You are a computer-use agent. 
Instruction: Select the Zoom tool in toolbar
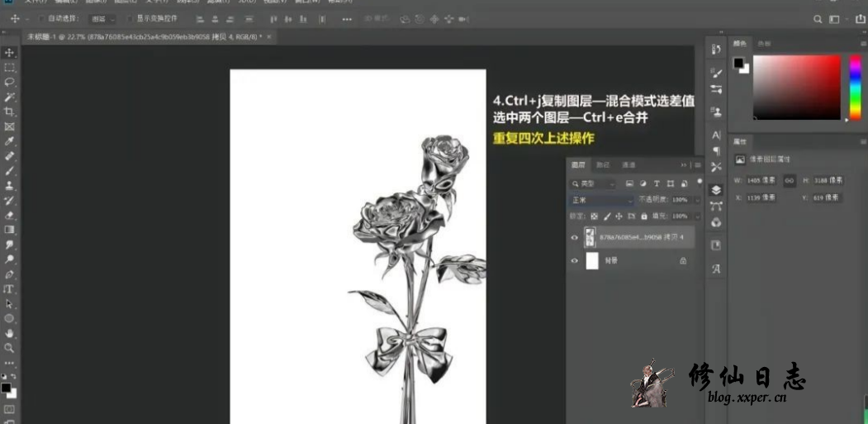pyautogui.click(x=9, y=348)
